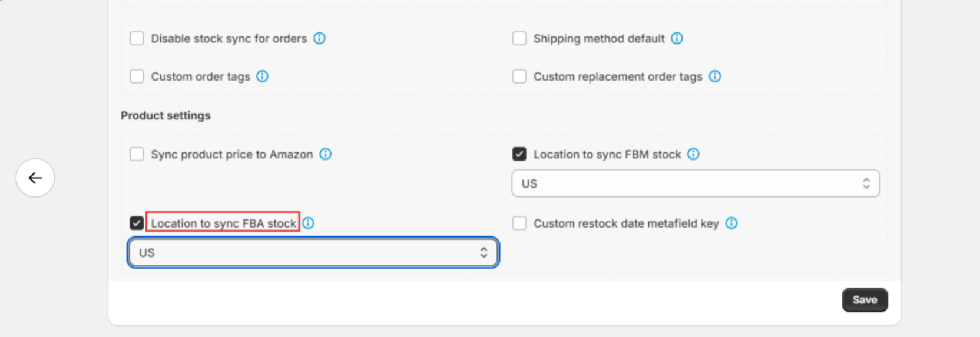Open info tooltip for FBM stock location
The image size is (980, 337).
point(693,154)
